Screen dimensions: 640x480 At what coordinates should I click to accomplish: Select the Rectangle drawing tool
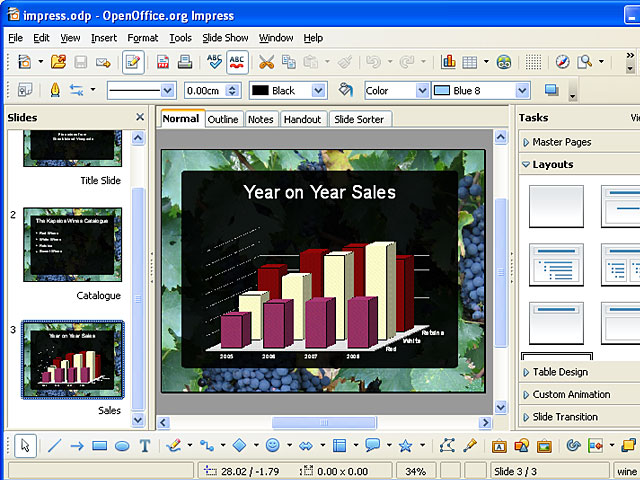click(100, 446)
